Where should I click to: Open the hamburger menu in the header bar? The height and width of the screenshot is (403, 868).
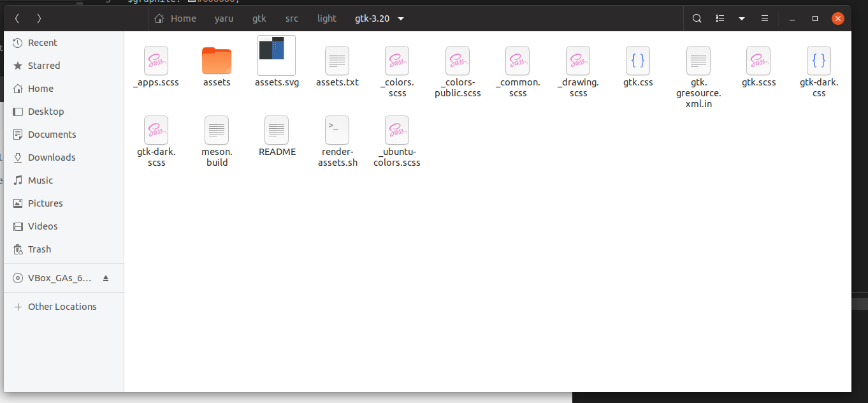pyautogui.click(x=765, y=18)
